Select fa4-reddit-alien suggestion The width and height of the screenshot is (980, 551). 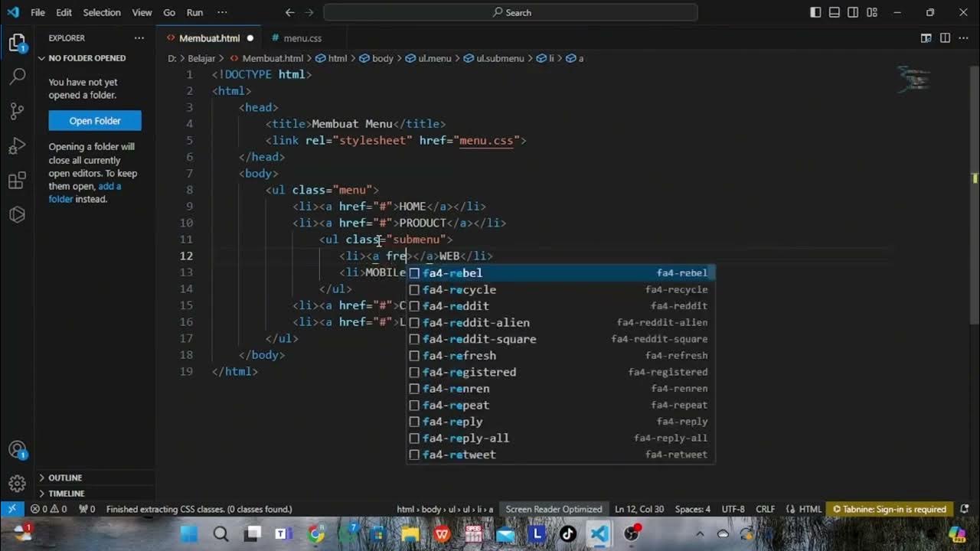click(560, 323)
